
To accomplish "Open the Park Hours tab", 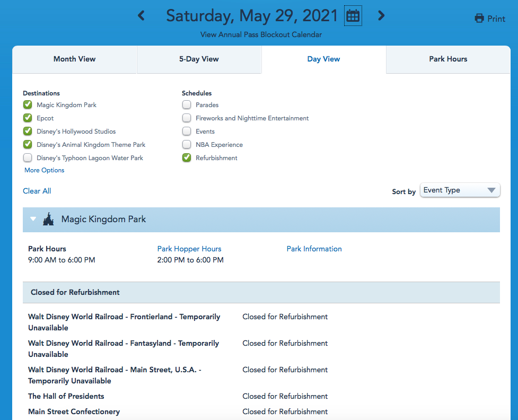I will pos(448,59).
